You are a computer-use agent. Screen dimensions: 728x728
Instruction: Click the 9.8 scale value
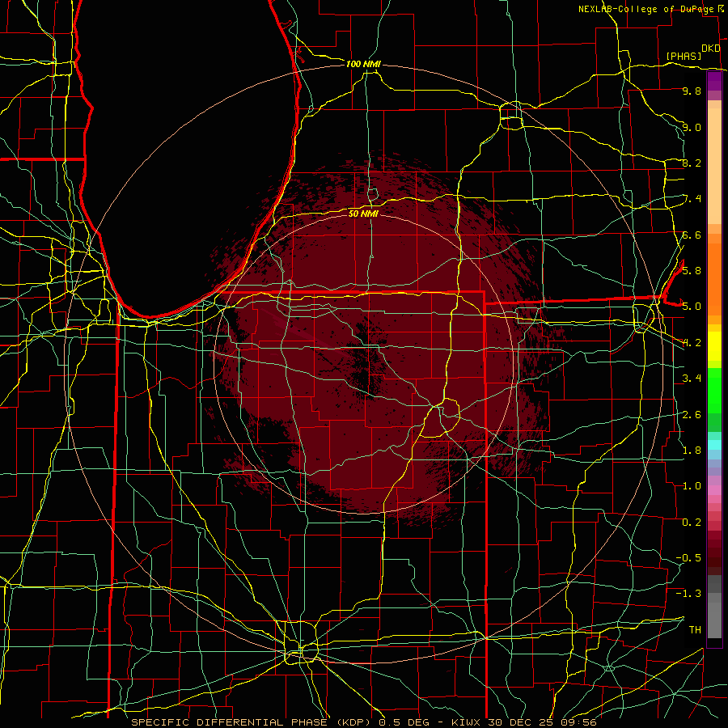(x=692, y=91)
